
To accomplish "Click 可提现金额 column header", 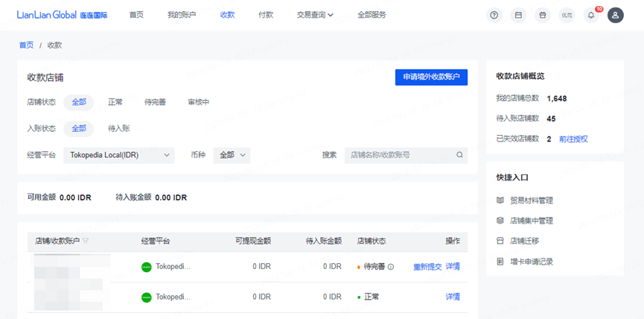I will (253, 241).
